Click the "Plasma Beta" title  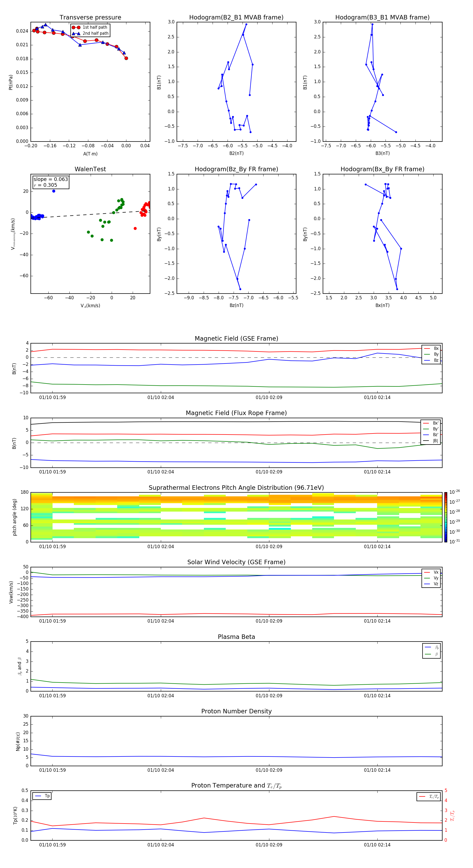pyautogui.click(x=236, y=637)
